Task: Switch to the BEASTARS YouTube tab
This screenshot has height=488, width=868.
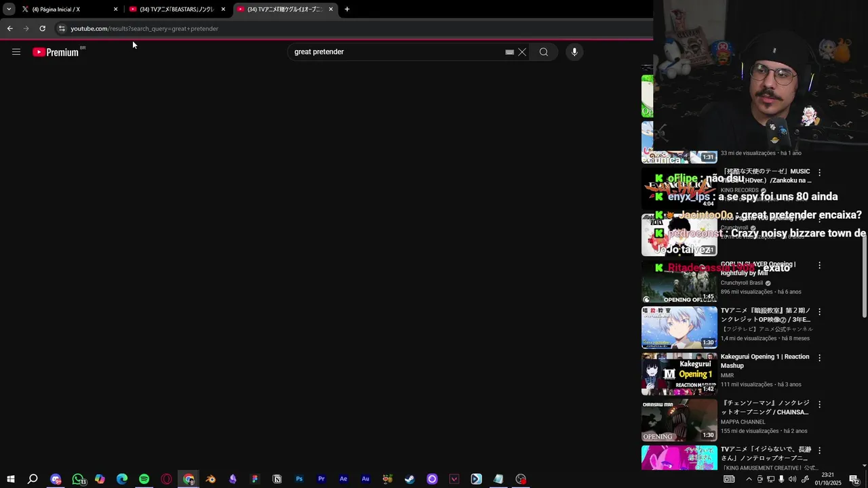Action: [x=176, y=9]
